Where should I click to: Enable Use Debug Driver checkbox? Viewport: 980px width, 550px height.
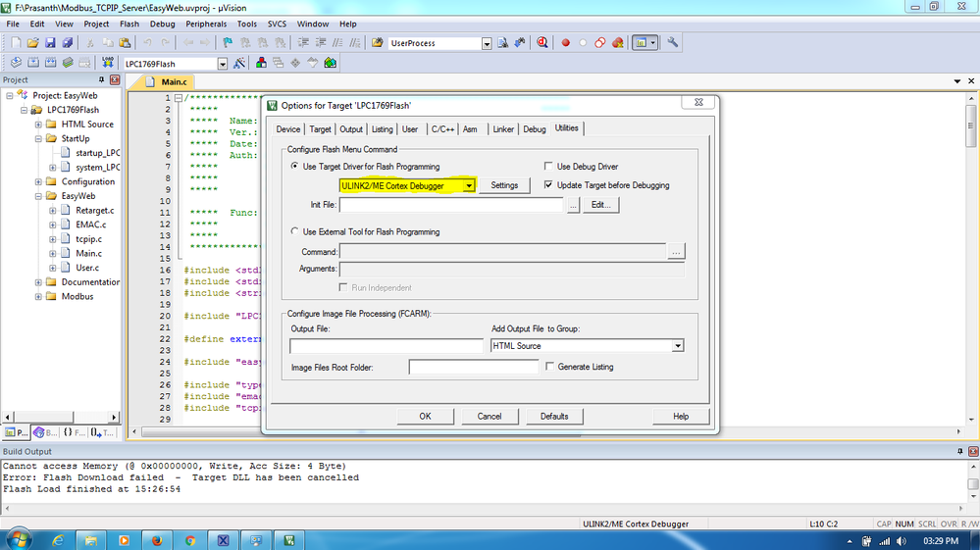click(548, 166)
